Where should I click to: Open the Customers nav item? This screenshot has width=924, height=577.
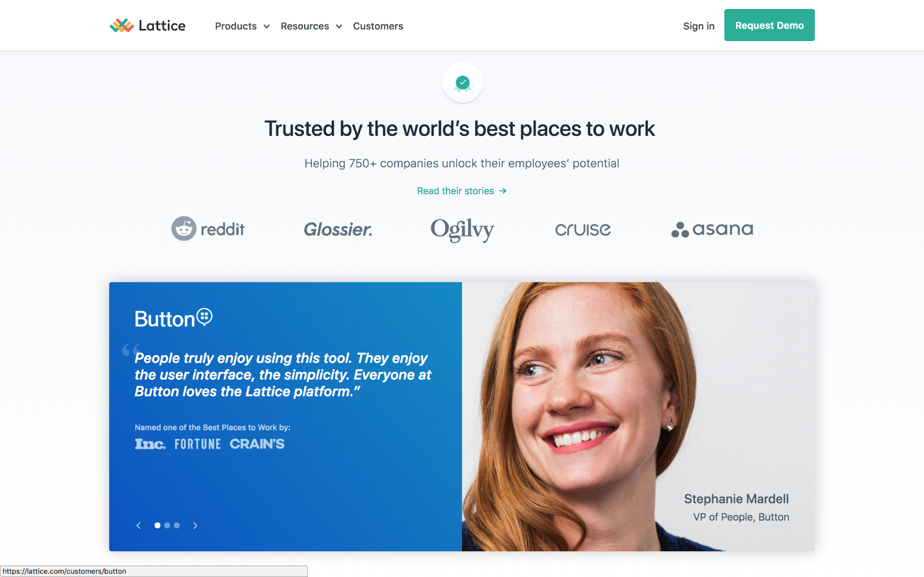pos(378,26)
